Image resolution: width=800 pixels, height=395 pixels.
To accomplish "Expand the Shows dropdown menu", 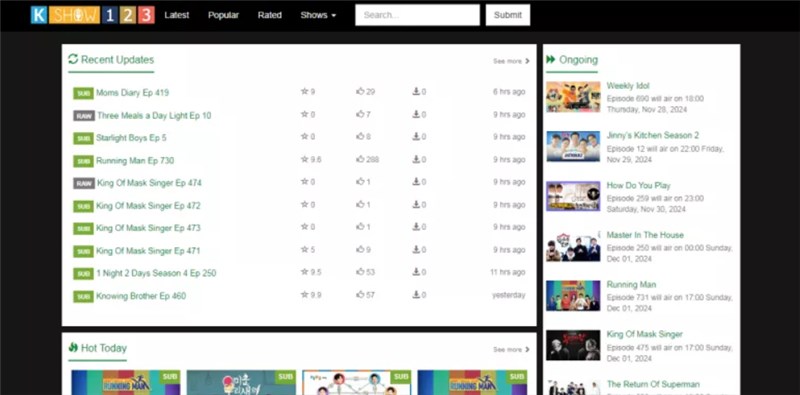I will coord(318,15).
